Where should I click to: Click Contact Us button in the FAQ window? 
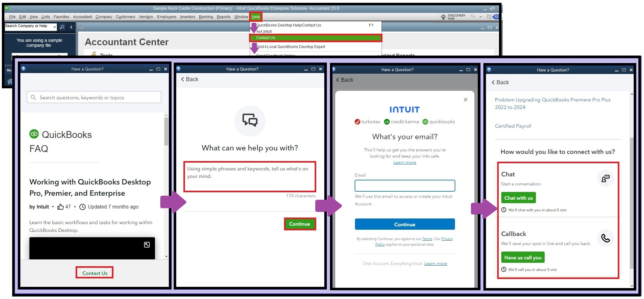[x=95, y=273]
